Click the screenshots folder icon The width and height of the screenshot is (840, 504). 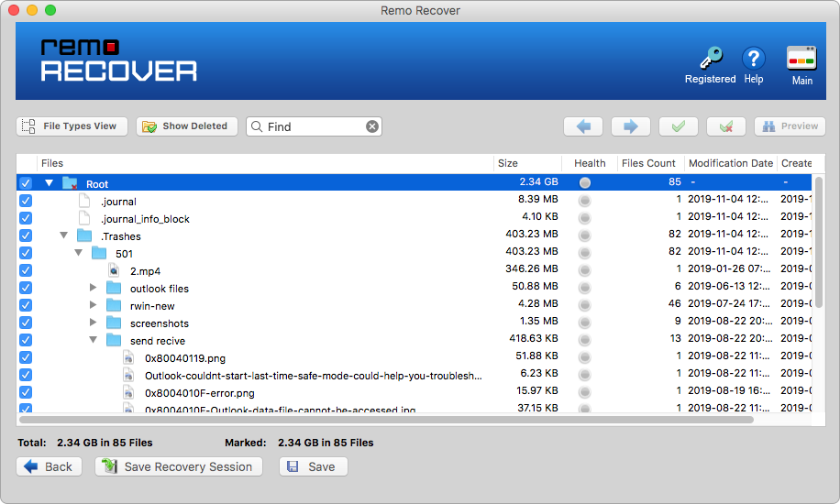[x=114, y=323]
